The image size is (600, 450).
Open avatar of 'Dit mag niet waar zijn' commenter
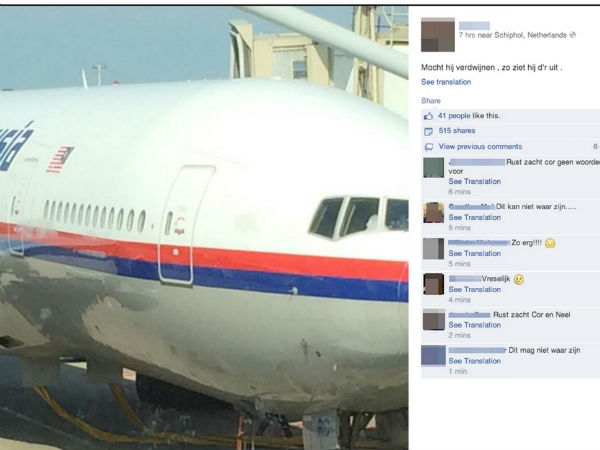[x=434, y=356]
